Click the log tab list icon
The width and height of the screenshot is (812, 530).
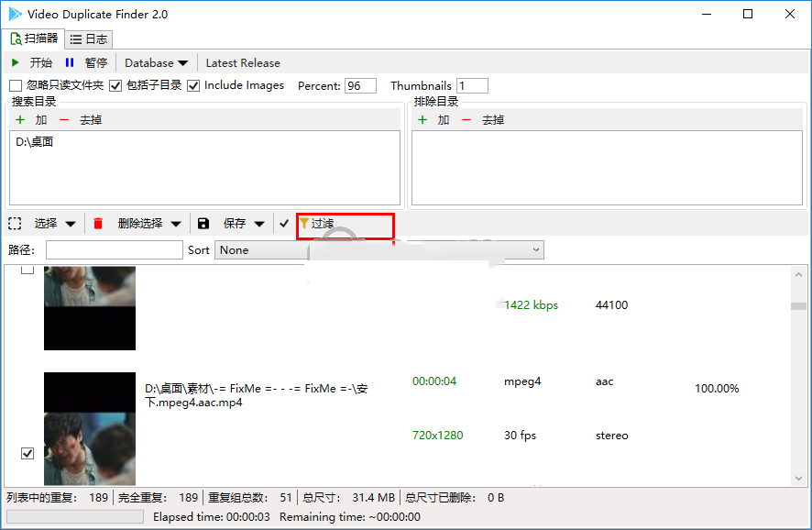(76, 39)
